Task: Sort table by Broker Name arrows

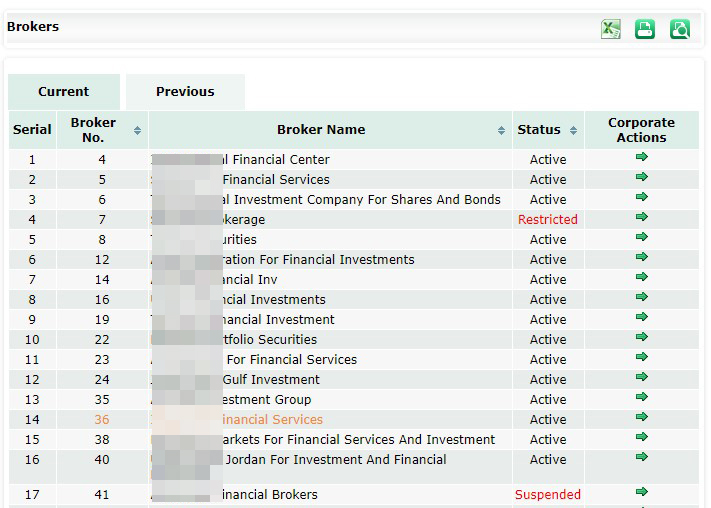Action: point(501,131)
